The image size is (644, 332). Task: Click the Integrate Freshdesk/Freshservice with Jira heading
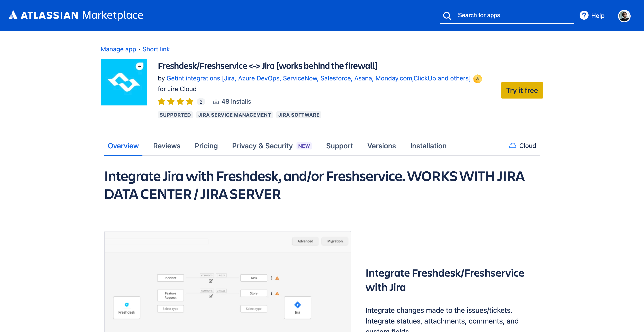point(445,280)
